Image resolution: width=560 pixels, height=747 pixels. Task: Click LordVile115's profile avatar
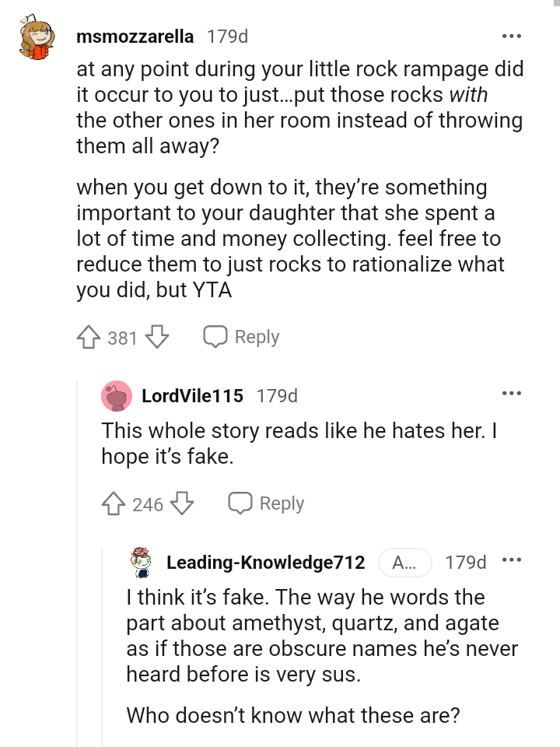pyautogui.click(x=117, y=396)
